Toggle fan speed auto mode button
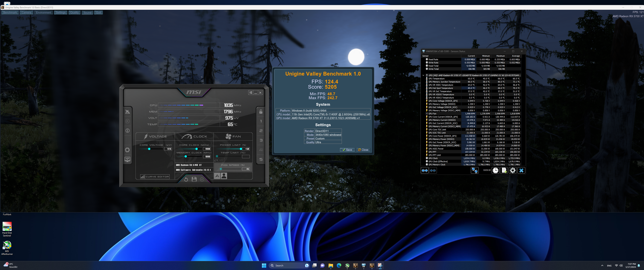Viewport: 644px width, 270px height. click(x=217, y=176)
